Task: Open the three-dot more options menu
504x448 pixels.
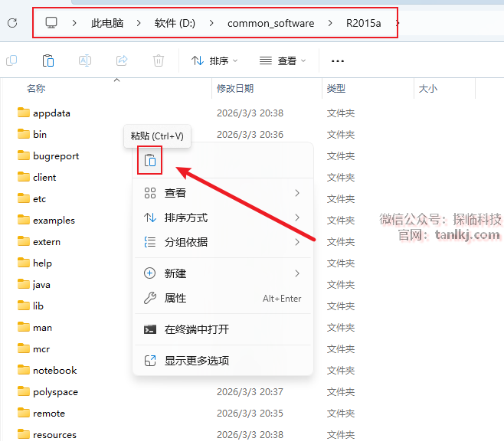Action: tap(337, 60)
